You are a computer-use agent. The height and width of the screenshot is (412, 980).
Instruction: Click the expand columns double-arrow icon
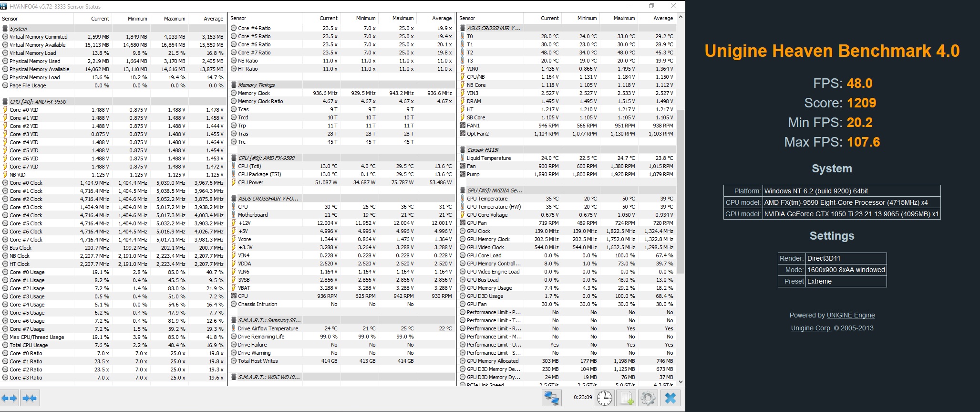pyautogui.click(x=9, y=398)
